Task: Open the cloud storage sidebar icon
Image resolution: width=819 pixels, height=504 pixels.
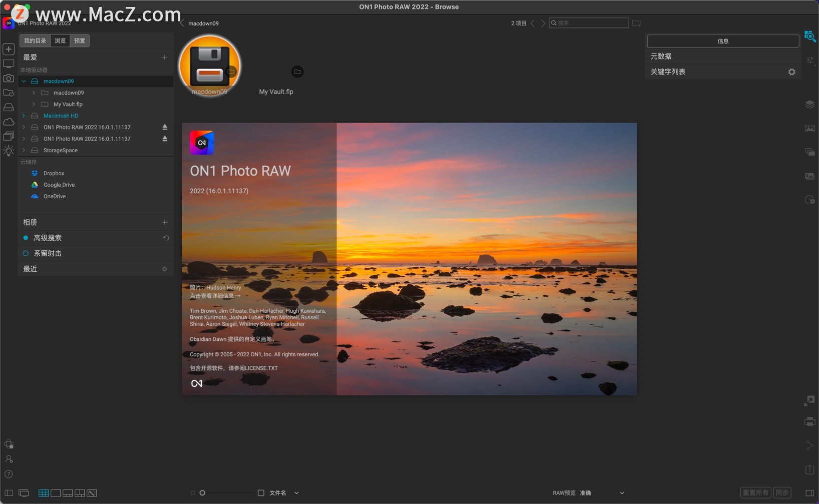Action: pos(9,122)
